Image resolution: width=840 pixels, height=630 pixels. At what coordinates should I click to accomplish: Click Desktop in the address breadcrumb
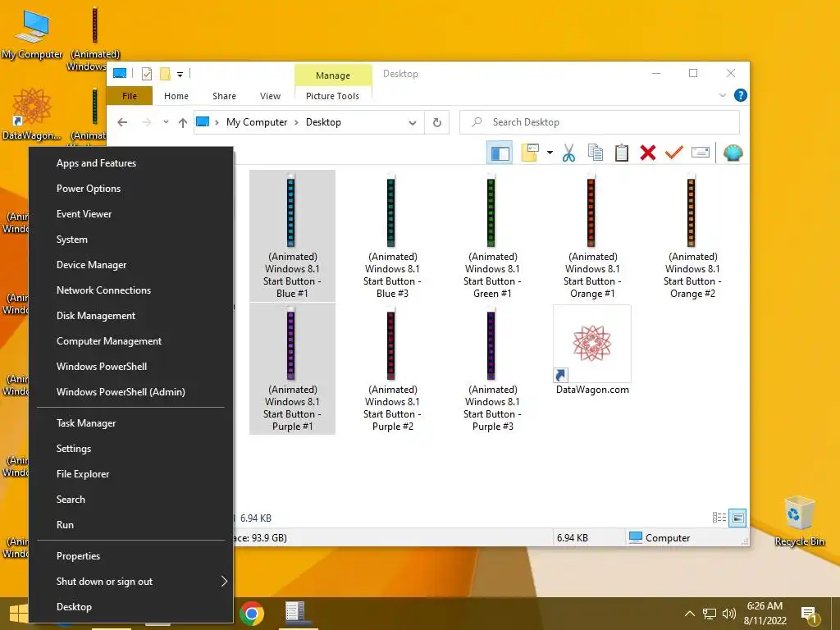[323, 122]
